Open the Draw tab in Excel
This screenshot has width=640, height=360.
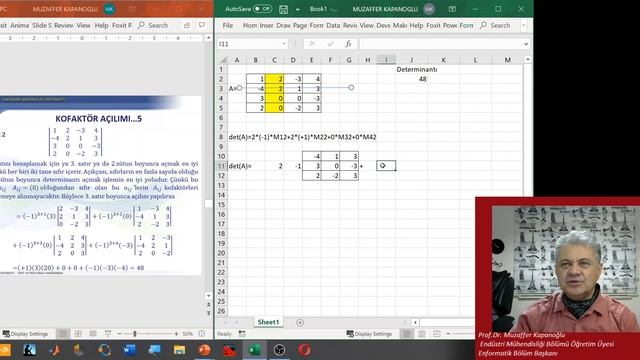283,25
